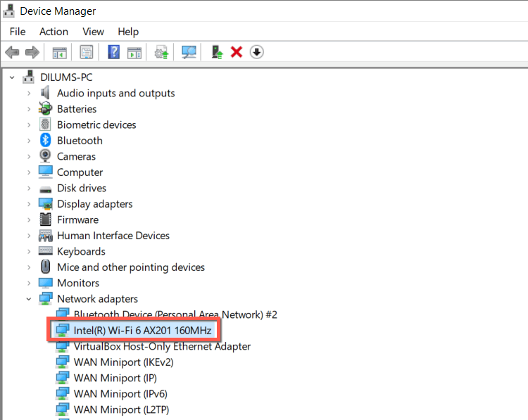
Task: Expand the Firmware category arrow
Action: tap(29, 219)
